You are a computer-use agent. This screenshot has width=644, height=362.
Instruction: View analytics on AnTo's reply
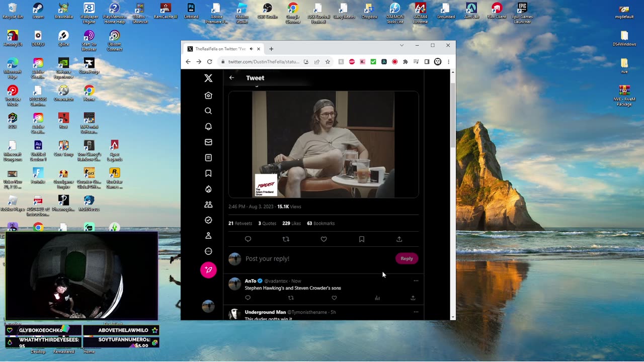pyautogui.click(x=377, y=298)
